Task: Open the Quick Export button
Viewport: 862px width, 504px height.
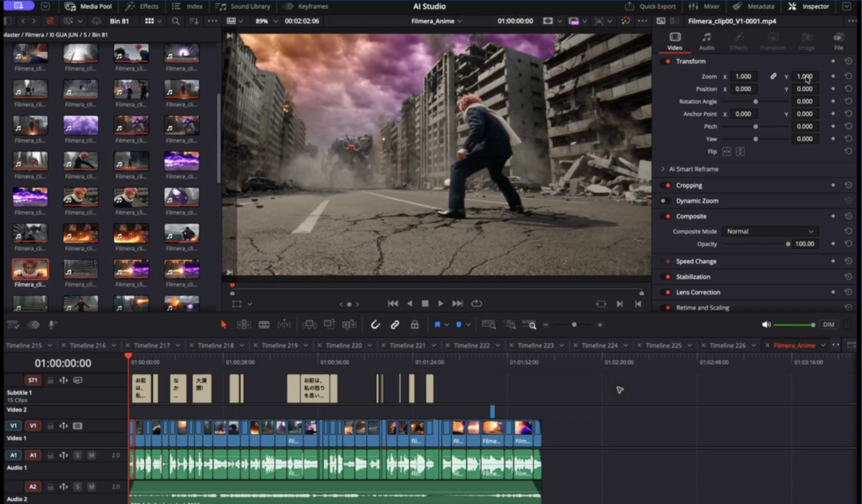Action: click(x=650, y=7)
